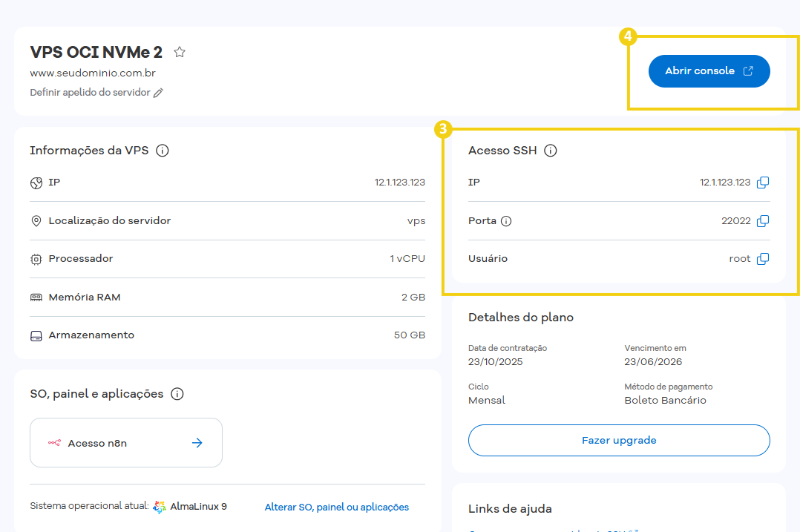Click the arrow in Acesso n8n card
The image size is (800, 532).
pos(197,443)
